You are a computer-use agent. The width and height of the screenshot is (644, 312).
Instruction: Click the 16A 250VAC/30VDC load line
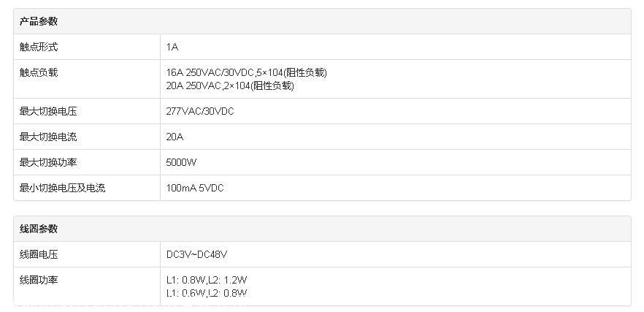point(246,72)
